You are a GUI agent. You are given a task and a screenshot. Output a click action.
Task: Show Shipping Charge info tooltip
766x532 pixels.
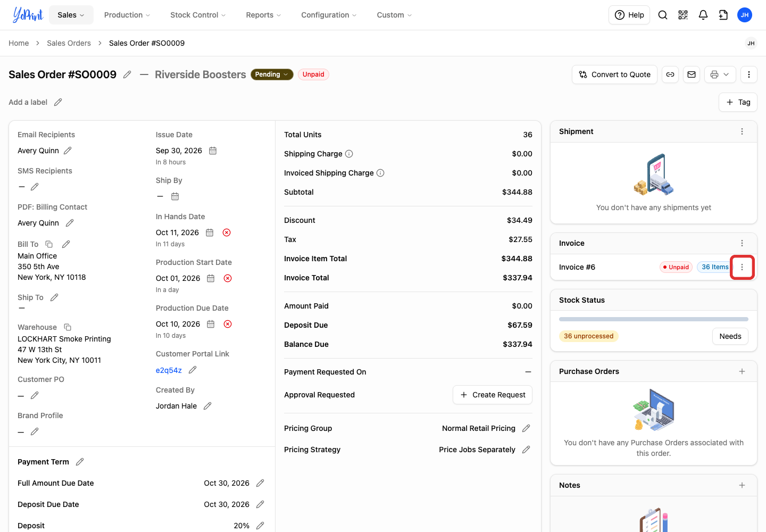click(x=349, y=154)
